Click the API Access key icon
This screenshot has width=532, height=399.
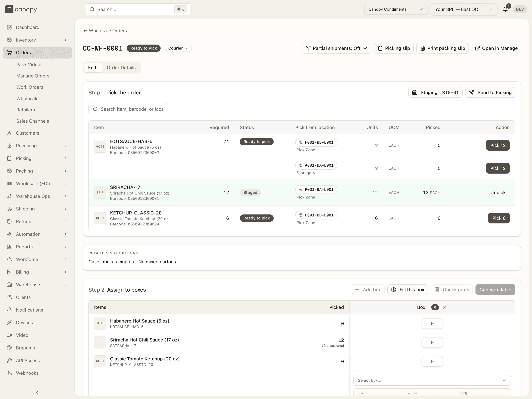9,360
